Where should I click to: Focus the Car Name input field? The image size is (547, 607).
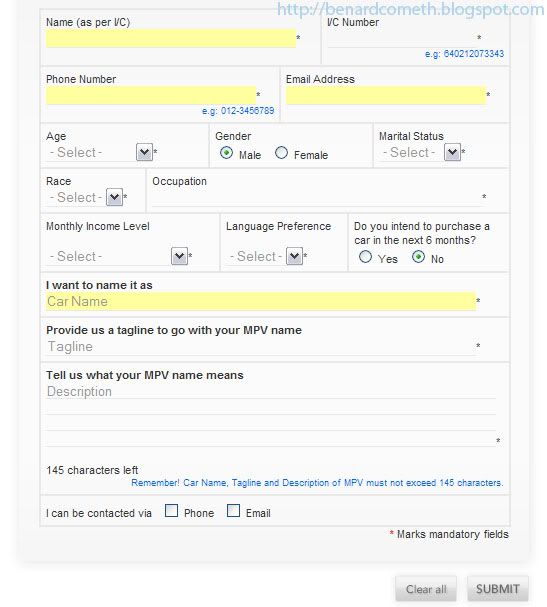261,301
